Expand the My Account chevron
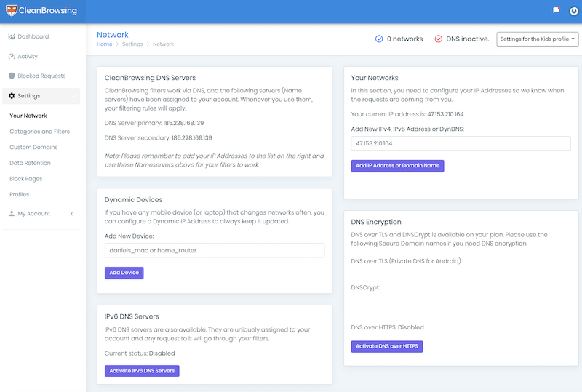582x392 pixels. click(x=72, y=213)
